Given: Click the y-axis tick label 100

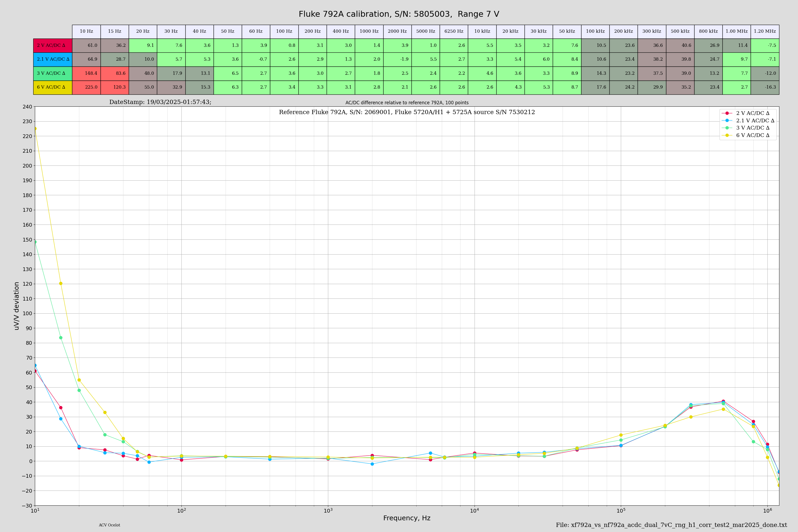Looking at the screenshot, I should point(27,314).
